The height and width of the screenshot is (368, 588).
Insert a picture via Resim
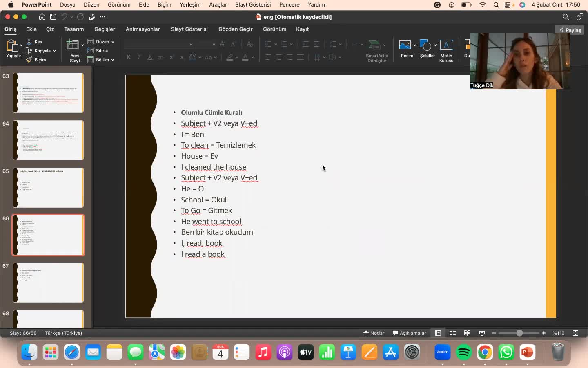(x=405, y=49)
